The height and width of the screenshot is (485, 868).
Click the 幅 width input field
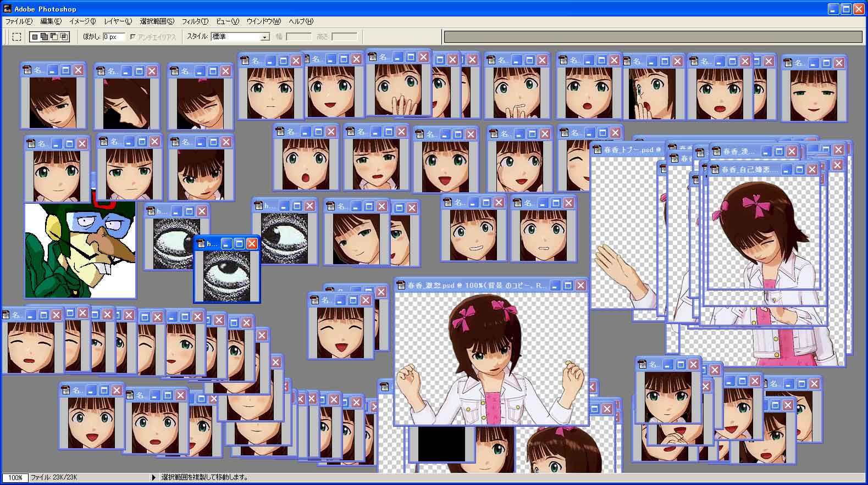[299, 37]
